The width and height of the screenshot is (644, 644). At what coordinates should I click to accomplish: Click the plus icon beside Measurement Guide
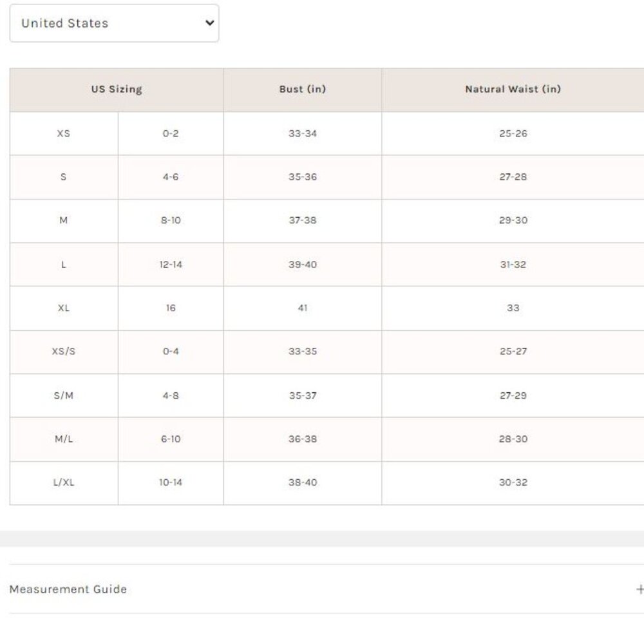[639, 589]
